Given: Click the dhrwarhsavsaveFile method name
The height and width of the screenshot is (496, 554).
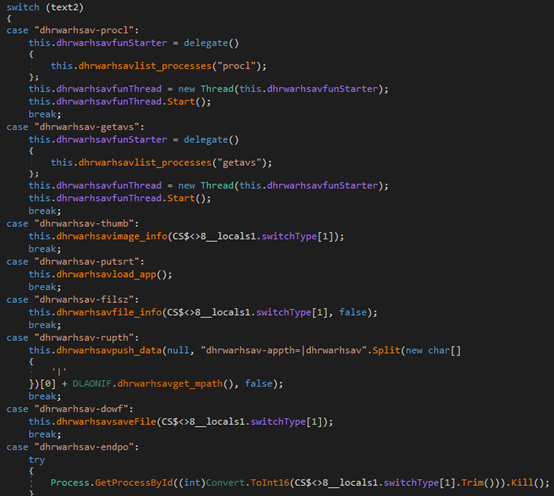Looking at the screenshot, I should (106, 422).
